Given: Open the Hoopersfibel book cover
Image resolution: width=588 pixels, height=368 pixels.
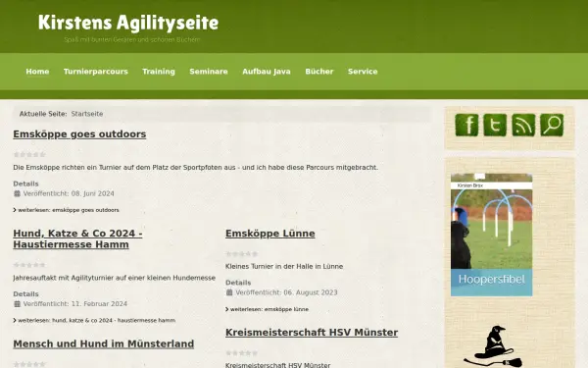Looking at the screenshot, I should click(x=492, y=235).
